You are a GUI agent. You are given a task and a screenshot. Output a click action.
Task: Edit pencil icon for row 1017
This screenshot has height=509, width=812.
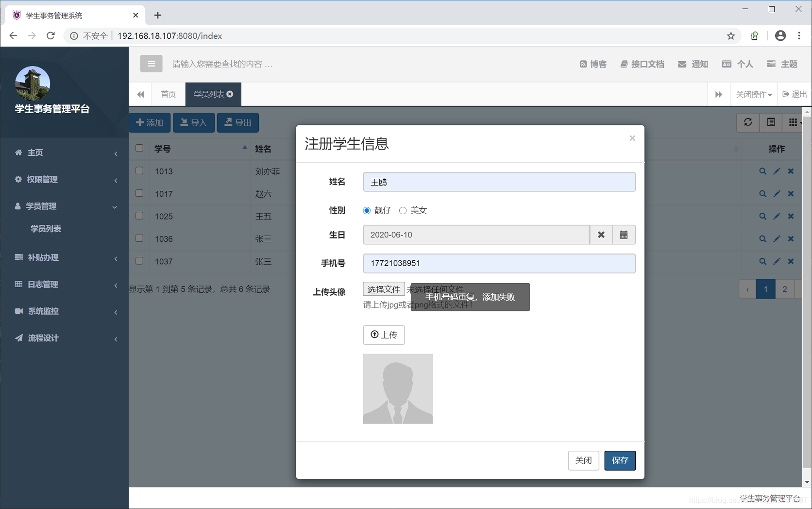(777, 193)
